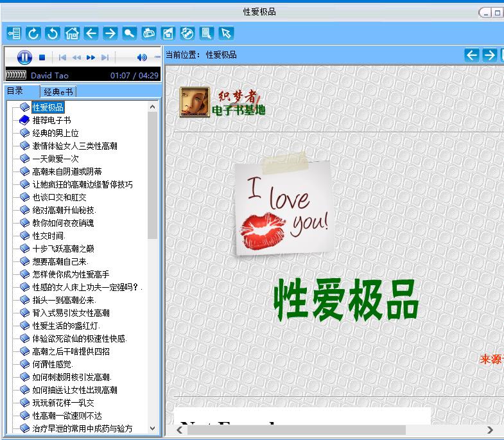Click the player equalizer visualization icon
The height and width of the screenshot is (440, 504).
click(x=16, y=75)
